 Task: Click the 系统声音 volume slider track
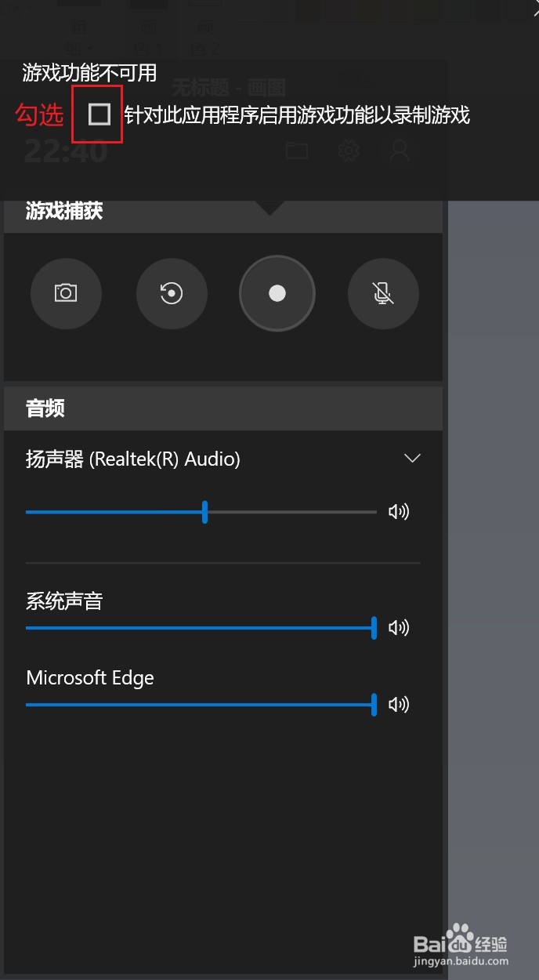196,627
